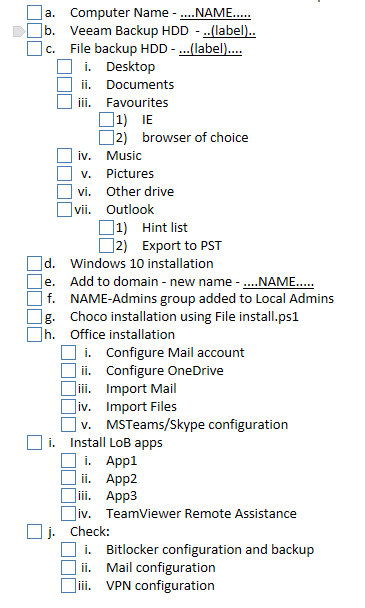Click the 'Add to domain - new name' text
The width and height of the screenshot is (365, 608).
(x=151, y=282)
